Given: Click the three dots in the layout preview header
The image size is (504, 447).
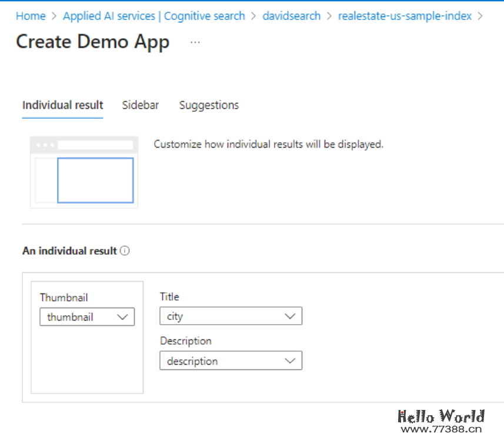Looking at the screenshot, I should click(x=45, y=145).
